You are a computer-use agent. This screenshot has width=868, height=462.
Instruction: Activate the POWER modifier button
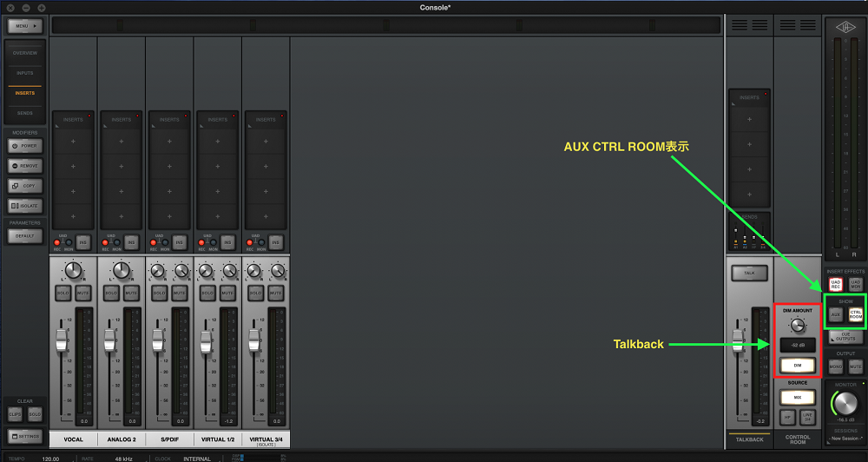click(x=25, y=146)
